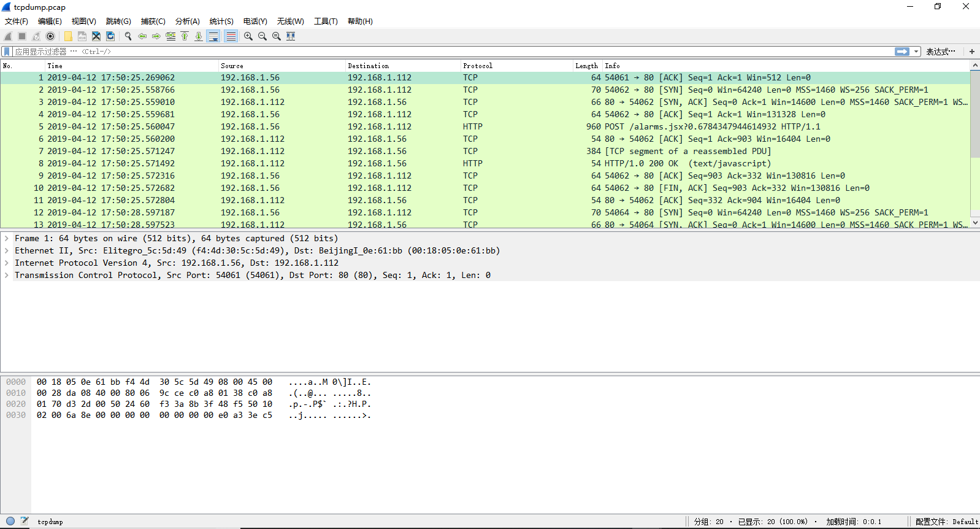Screen dimensions: 980x529
Task: Stop capture with square icon
Action: point(22,36)
